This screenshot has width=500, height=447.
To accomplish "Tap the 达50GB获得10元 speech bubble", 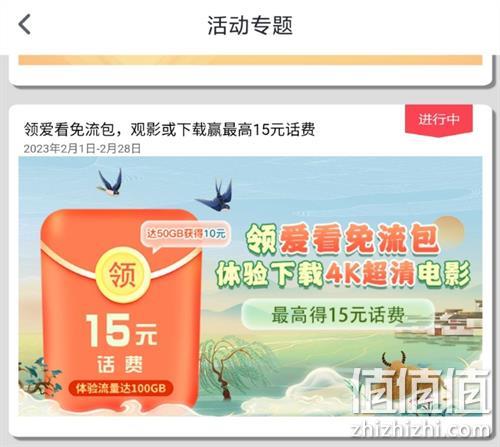I will tap(185, 235).
